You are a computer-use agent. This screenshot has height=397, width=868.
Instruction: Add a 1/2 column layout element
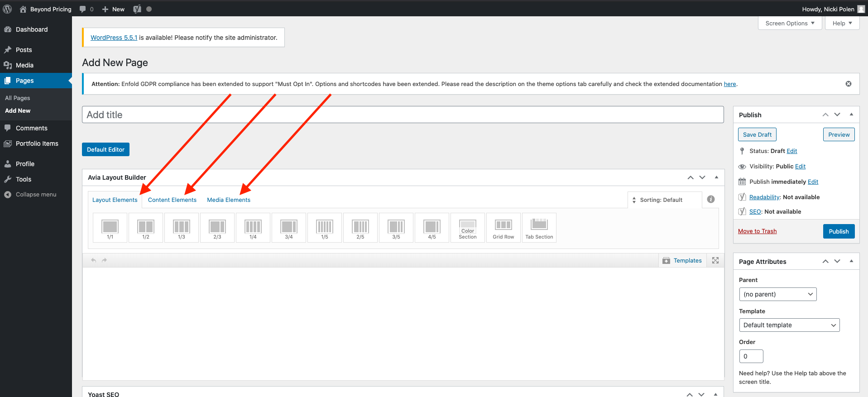(x=146, y=228)
